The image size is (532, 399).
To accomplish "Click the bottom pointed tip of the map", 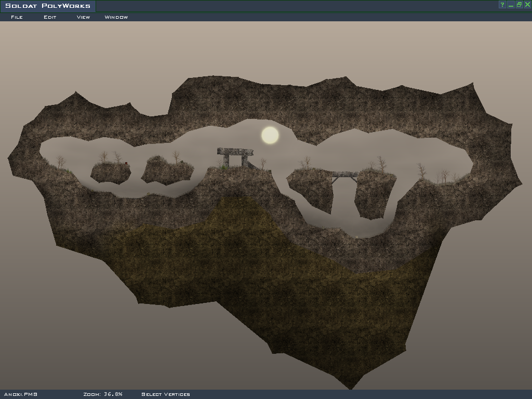I will (351, 386).
